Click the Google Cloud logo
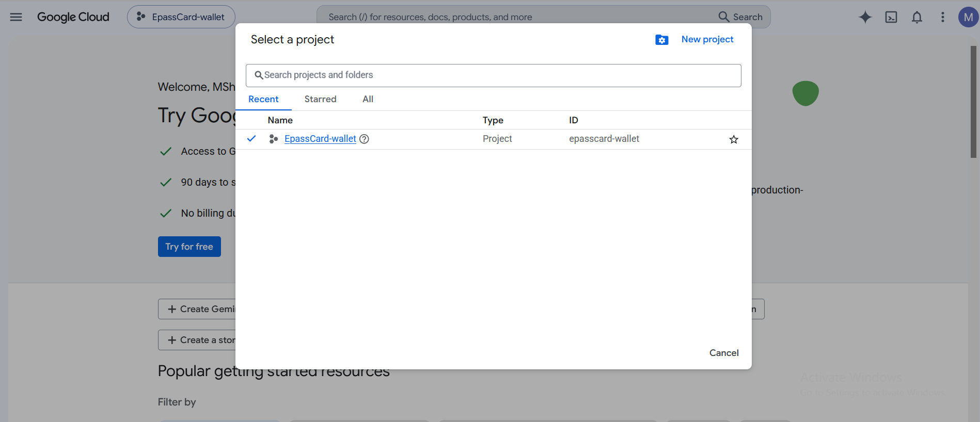Viewport: 980px width, 422px height. (x=73, y=17)
